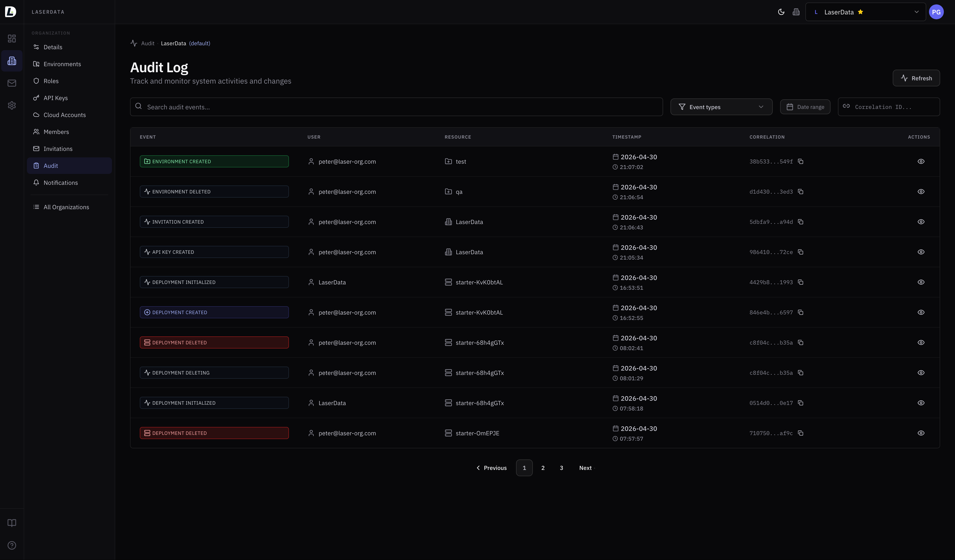
Task: Click the help question mark icon
Action: [12, 545]
